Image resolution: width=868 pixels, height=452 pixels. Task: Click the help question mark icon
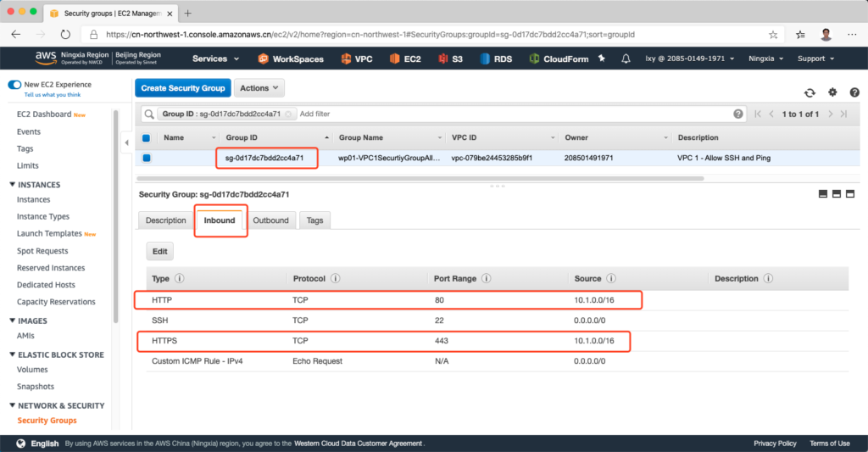point(854,92)
